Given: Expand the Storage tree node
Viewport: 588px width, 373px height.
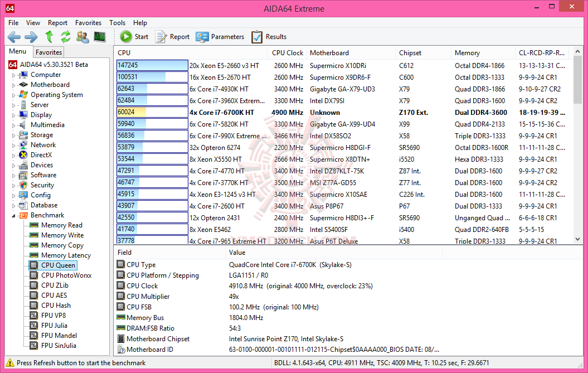Looking at the screenshot, I should coord(13,135).
